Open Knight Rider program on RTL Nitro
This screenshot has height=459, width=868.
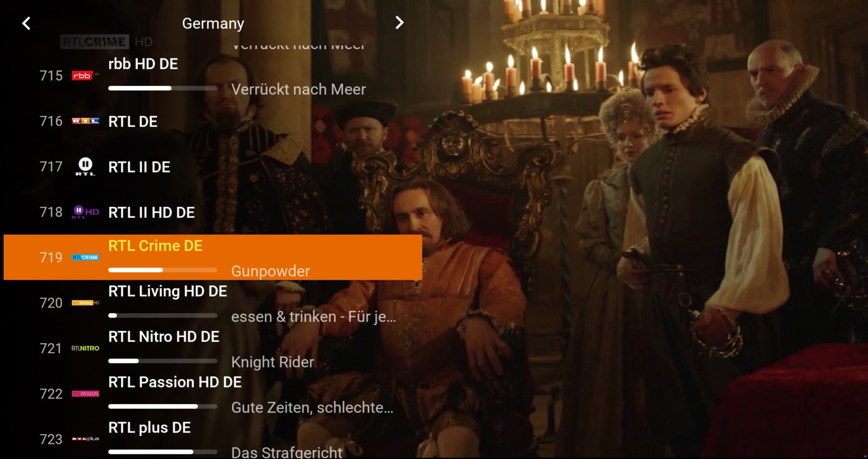click(273, 362)
